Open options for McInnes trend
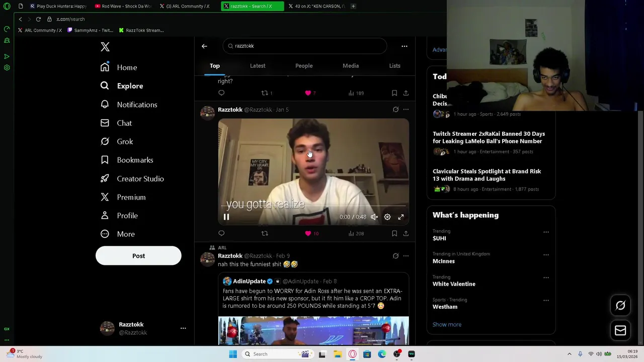644x362 pixels. [x=546, y=255]
